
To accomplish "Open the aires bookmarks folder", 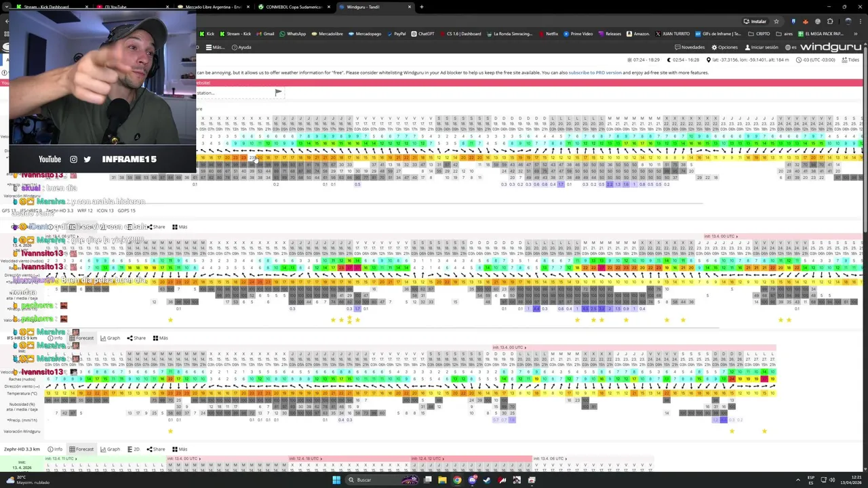I will 785,33.
